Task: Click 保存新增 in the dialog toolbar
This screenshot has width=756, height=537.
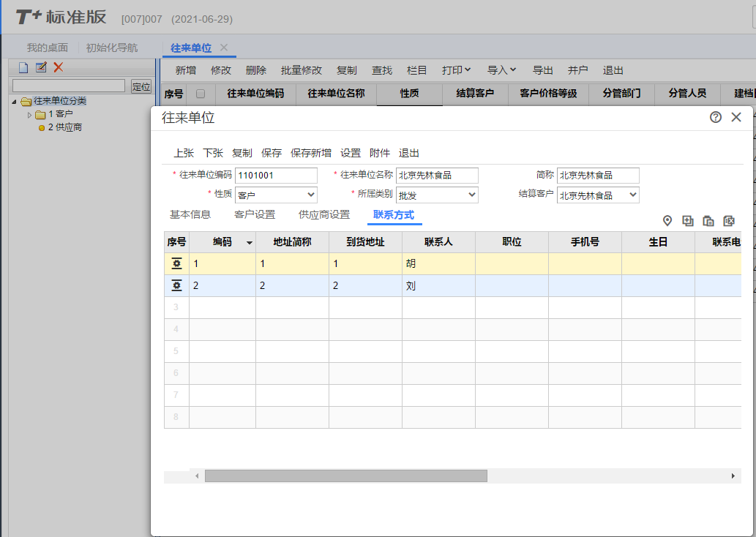Action: tap(311, 153)
